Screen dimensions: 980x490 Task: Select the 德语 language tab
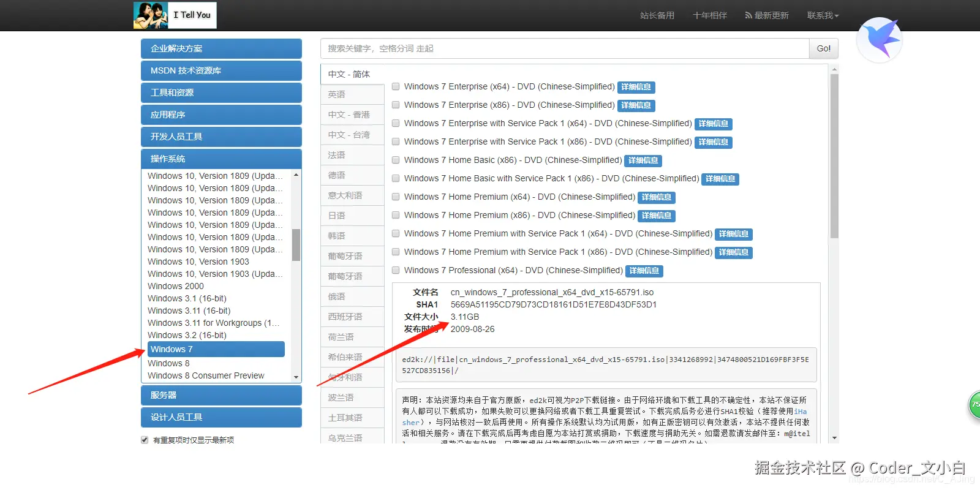(x=352, y=175)
